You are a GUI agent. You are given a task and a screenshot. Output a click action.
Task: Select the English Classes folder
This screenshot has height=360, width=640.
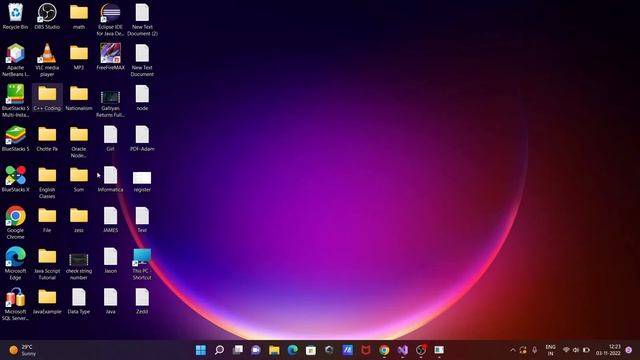point(47,182)
